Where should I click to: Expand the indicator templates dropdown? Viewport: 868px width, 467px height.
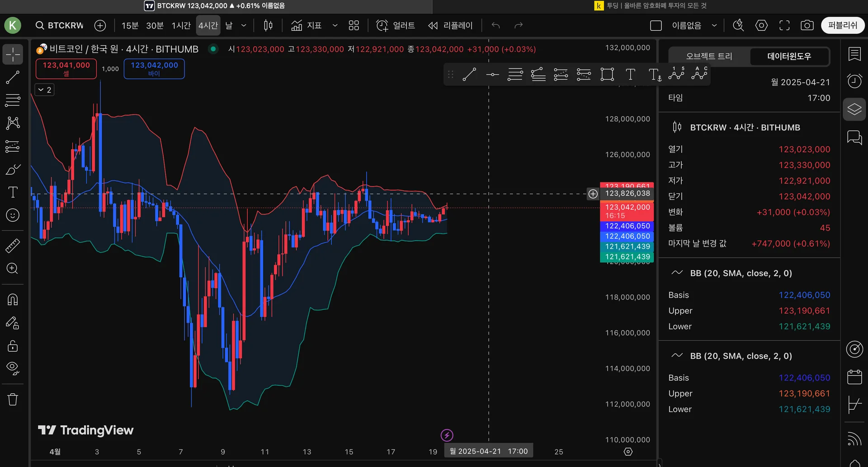point(335,25)
